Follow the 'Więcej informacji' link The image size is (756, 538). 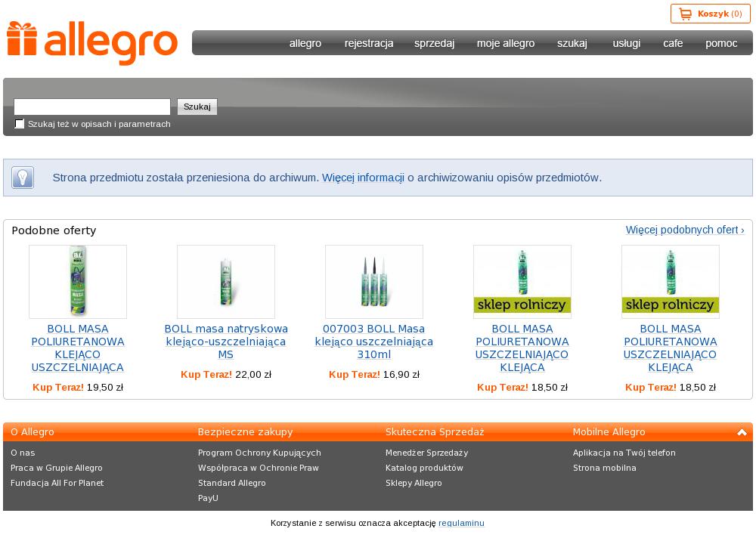click(x=363, y=178)
